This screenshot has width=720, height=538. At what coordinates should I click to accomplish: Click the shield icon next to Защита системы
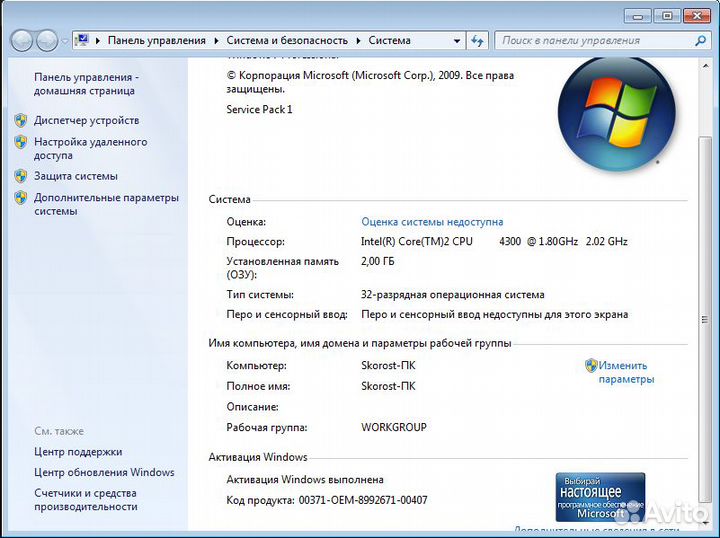click(x=21, y=176)
